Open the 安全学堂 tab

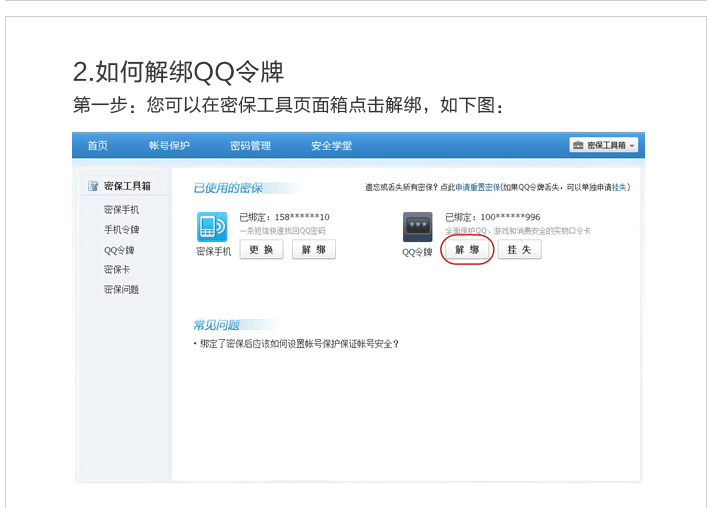331,145
